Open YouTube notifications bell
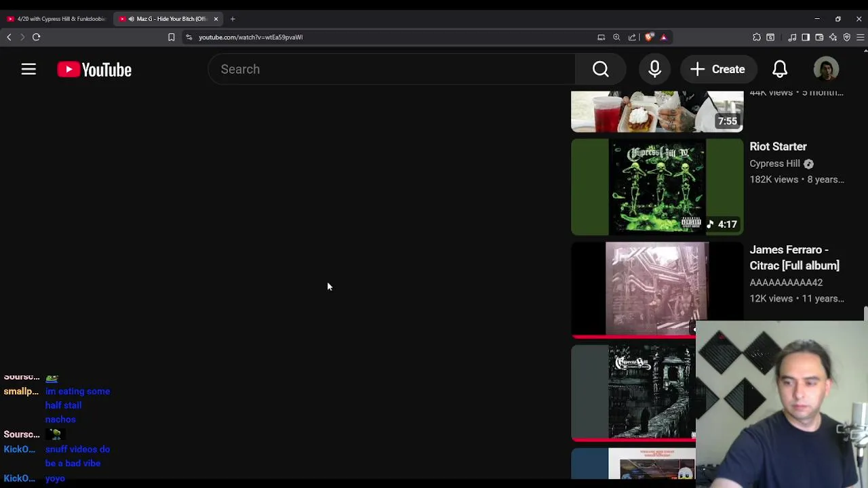 coord(780,69)
